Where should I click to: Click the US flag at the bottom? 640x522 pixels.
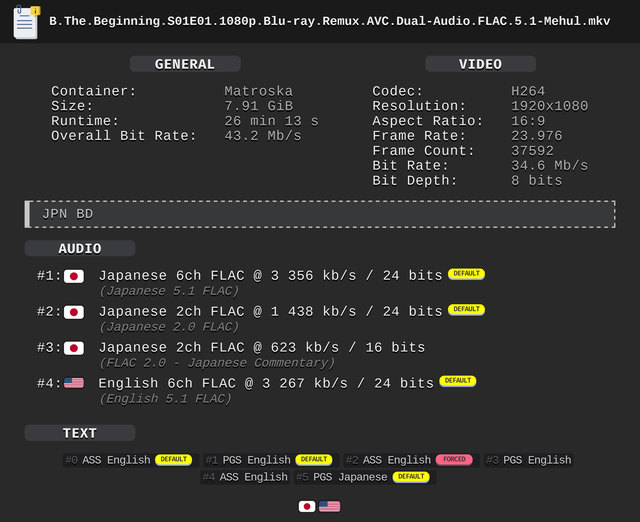click(329, 506)
